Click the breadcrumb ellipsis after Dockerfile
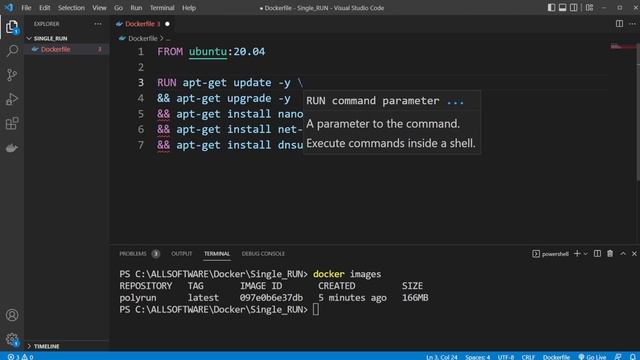Image resolution: width=640 pixels, height=360 pixels. coord(168,38)
